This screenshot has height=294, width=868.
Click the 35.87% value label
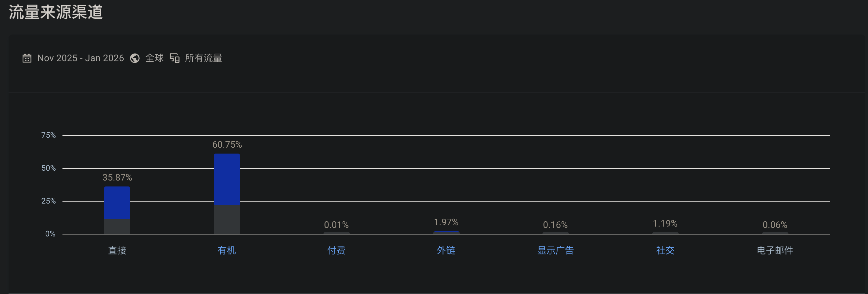[x=117, y=177]
